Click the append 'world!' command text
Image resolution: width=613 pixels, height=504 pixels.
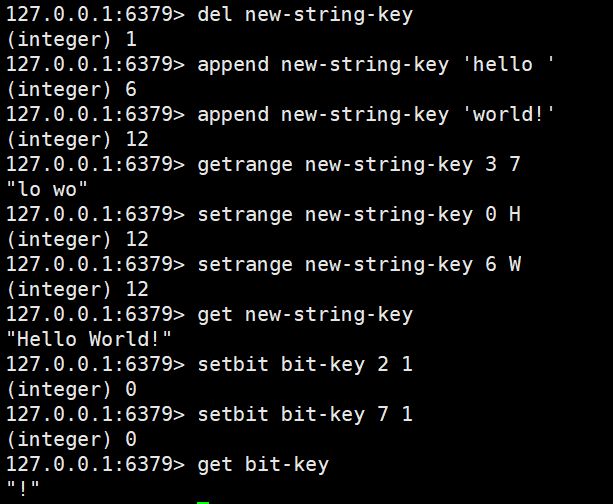pos(376,115)
